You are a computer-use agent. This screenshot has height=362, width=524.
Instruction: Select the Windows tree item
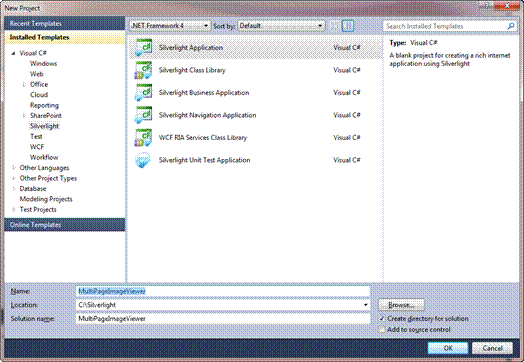coord(43,64)
